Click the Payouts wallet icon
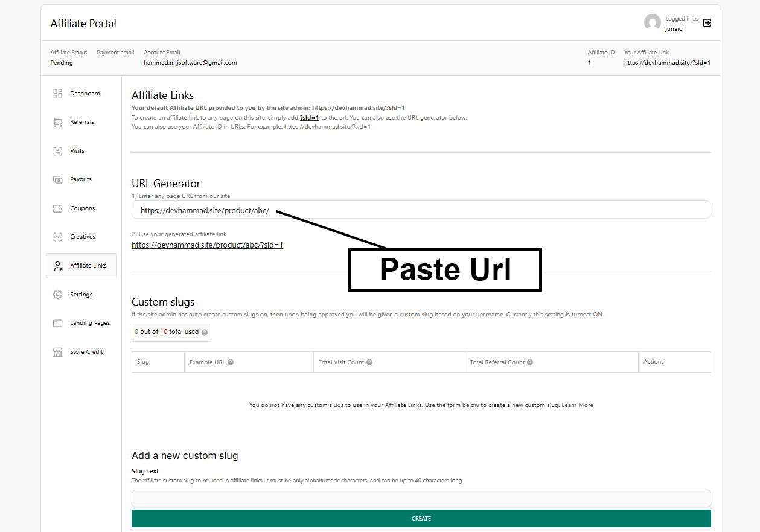This screenshot has height=532, width=760. click(x=58, y=179)
